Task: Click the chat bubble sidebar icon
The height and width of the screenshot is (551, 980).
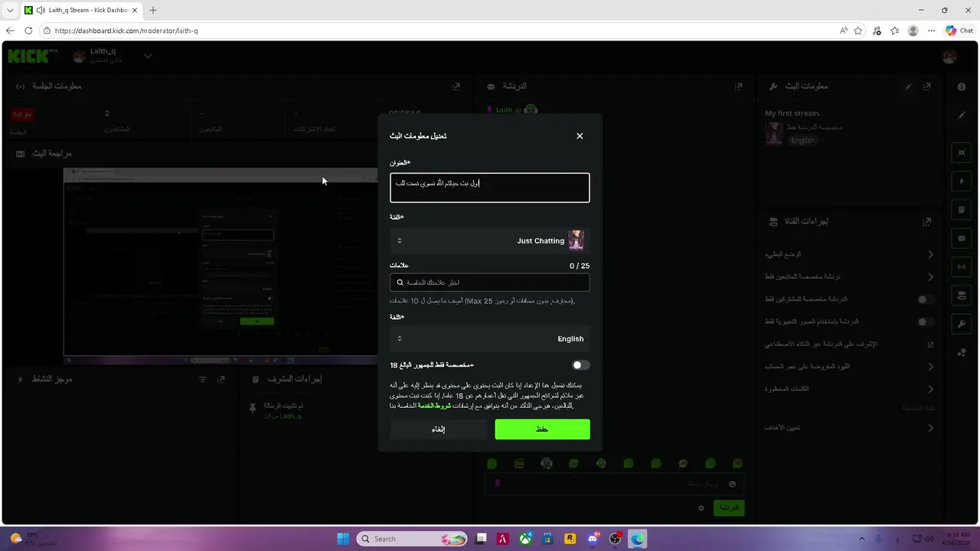Action: click(x=962, y=238)
